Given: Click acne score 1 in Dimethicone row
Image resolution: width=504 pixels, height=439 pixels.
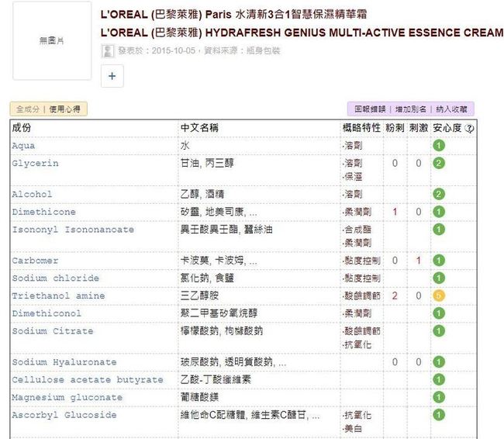Looking at the screenshot, I should [x=395, y=212].
